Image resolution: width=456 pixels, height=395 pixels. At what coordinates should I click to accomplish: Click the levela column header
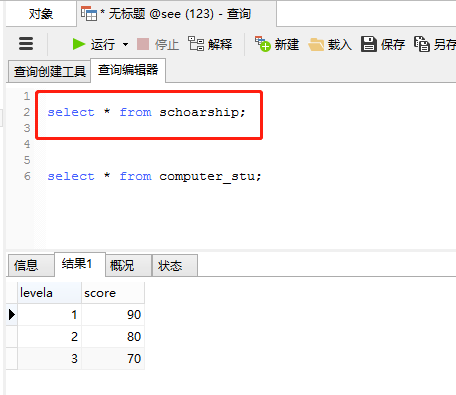point(49,293)
